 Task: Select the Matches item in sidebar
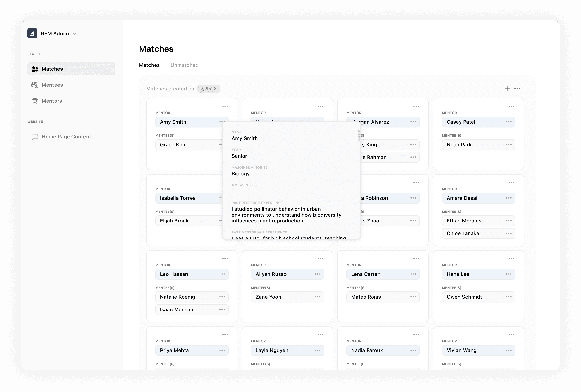pyautogui.click(x=52, y=69)
